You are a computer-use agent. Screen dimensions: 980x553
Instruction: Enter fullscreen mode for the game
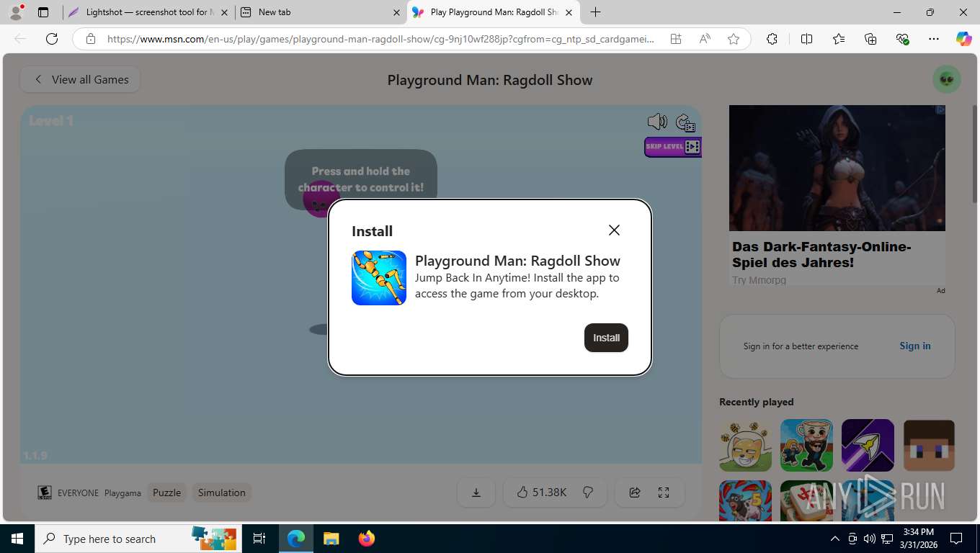pos(664,493)
